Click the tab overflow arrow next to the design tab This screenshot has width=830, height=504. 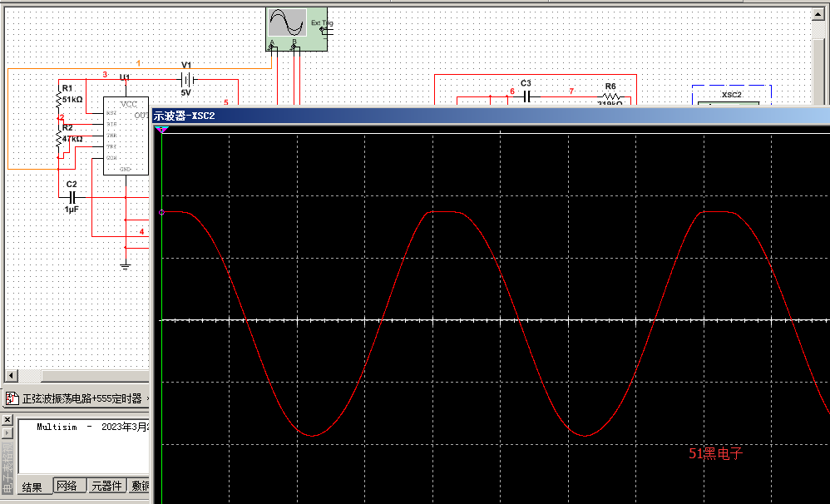(x=148, y=398)
